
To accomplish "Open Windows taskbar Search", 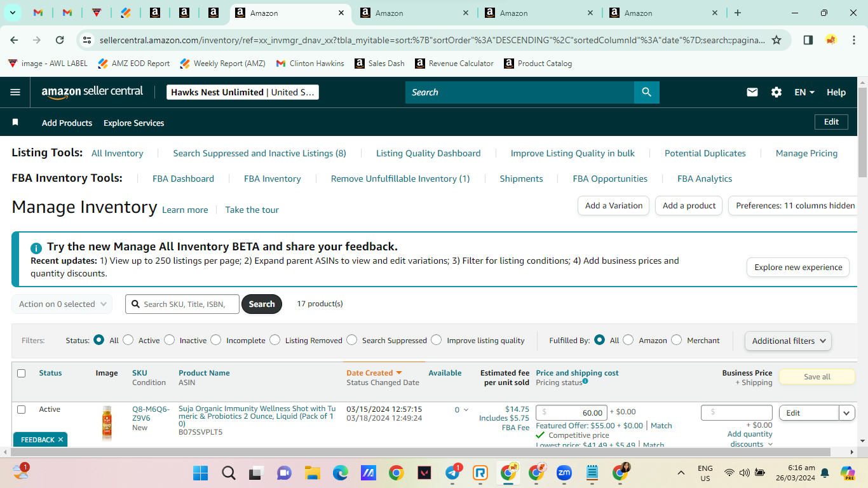I will click(229, 473).
